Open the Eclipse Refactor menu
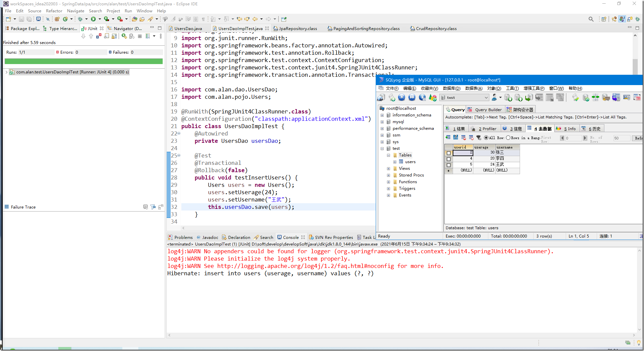This screenshot has height=351, width=644. tap(54, 11)
